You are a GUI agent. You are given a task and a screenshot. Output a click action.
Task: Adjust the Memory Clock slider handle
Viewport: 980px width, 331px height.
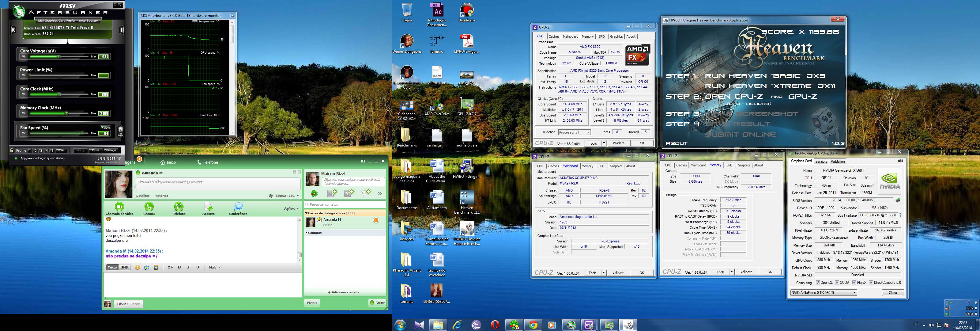(x=66, y=113)
